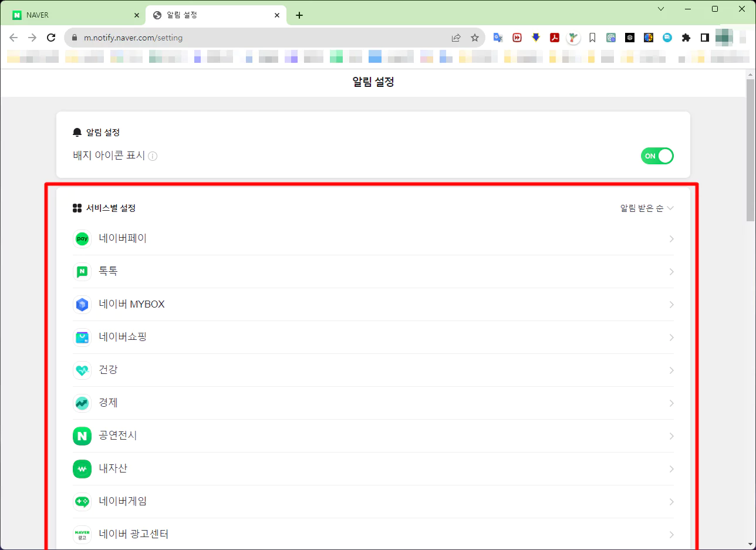The width and height of the screenshot is (756, 550).
Task: Click the 공연전시 green N icon
Action: 82,436
